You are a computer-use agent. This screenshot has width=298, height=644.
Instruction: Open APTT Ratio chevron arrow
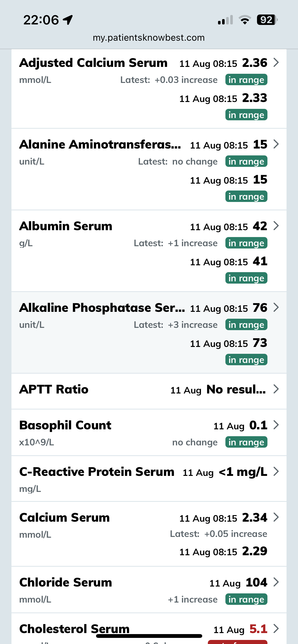tap(276, 389)
